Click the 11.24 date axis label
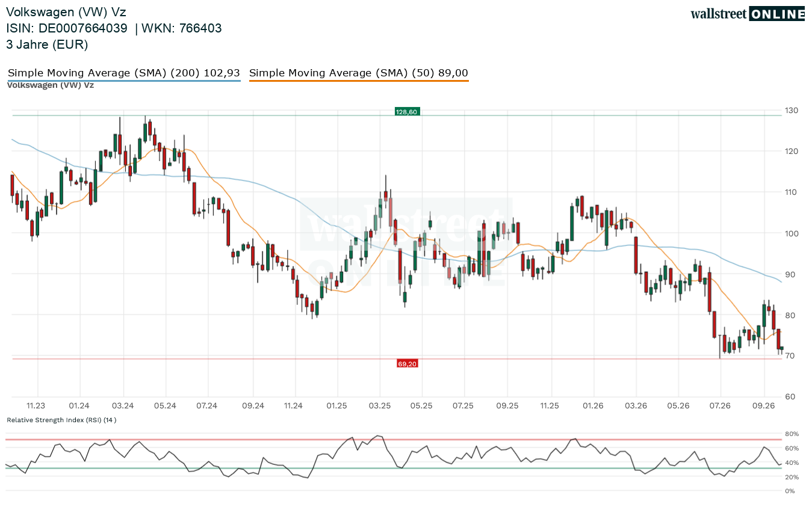 (x=293, y=406)
